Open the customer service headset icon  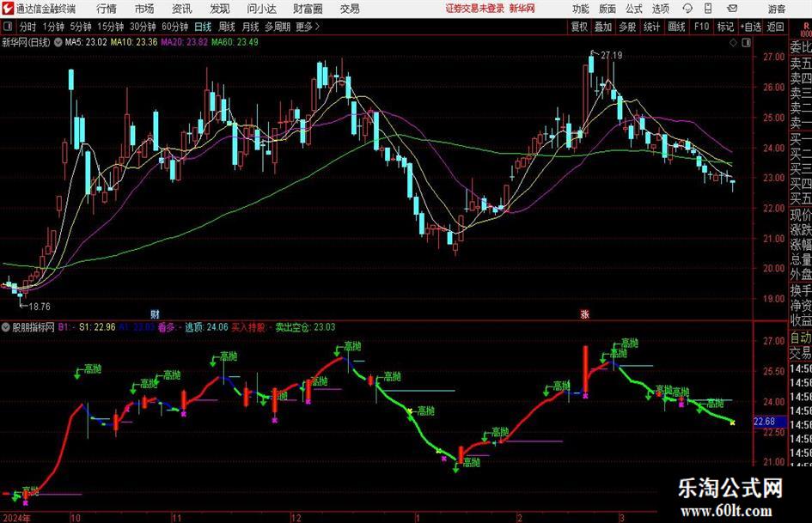click(x=687, y=9)
